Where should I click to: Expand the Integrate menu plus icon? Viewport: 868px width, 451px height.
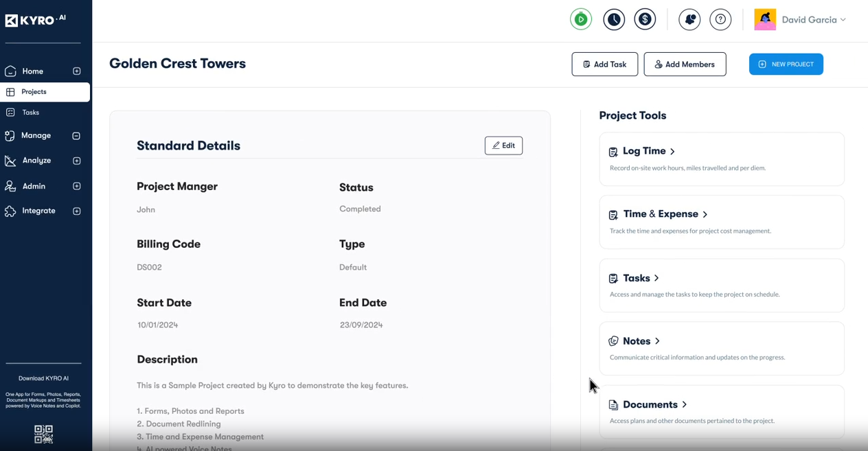[77, 211]
